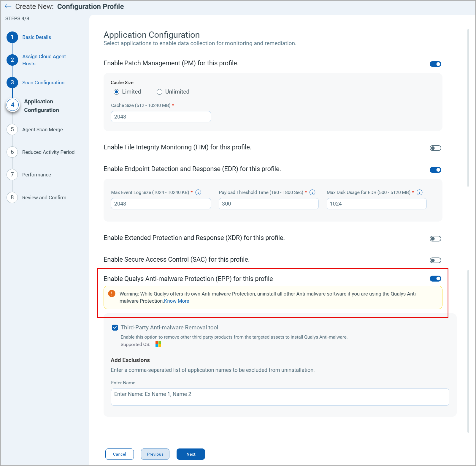This screenshot has width=476, height=466.
Task: Open the Basic Details step
Action: pos(37,37)
